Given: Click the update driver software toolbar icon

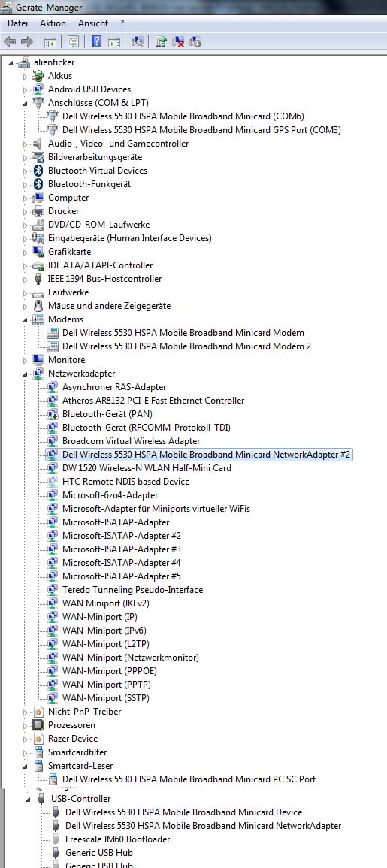Looking at the screenshot, I should (161, 41).
